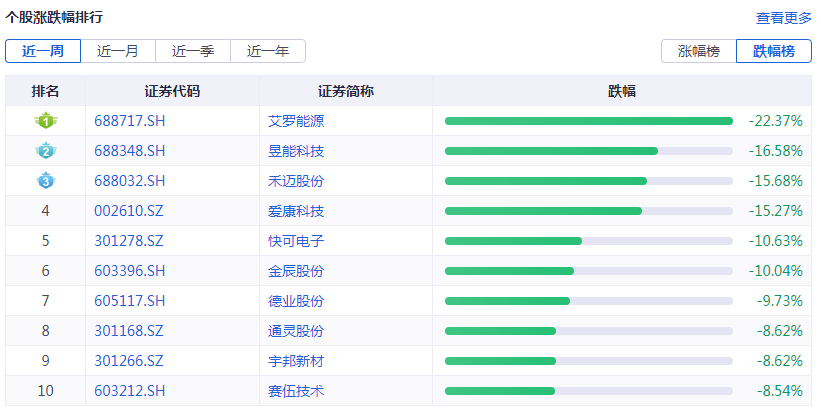
Task: Open stock code 603212.SH
Action: [129, 391]
